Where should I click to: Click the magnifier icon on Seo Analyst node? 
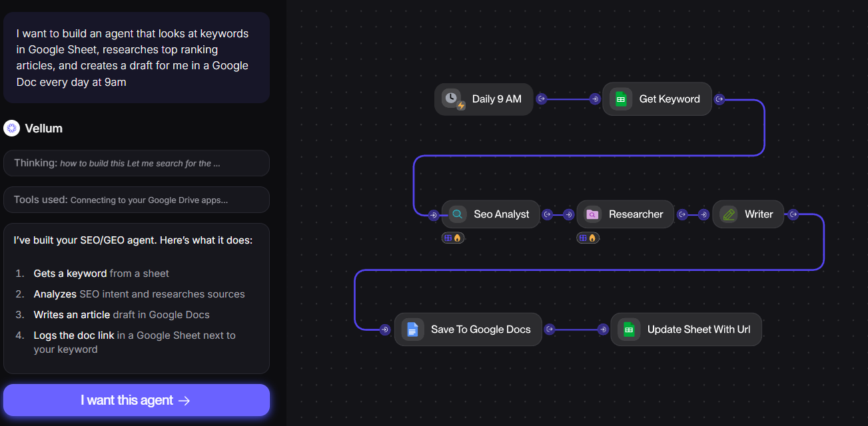(457, 214)
